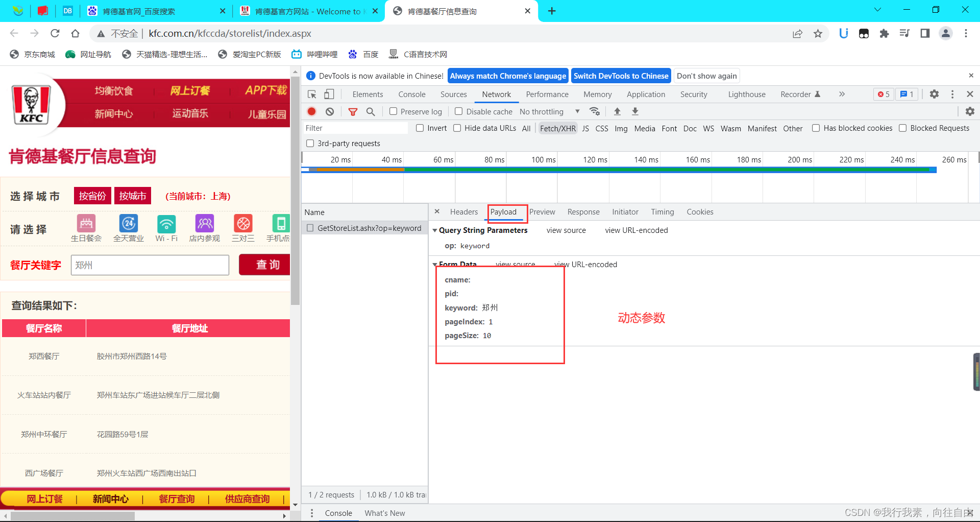This screenshot has width=980, height=522.
Task: Switch to the Elements tab
Action: [367, 94]
